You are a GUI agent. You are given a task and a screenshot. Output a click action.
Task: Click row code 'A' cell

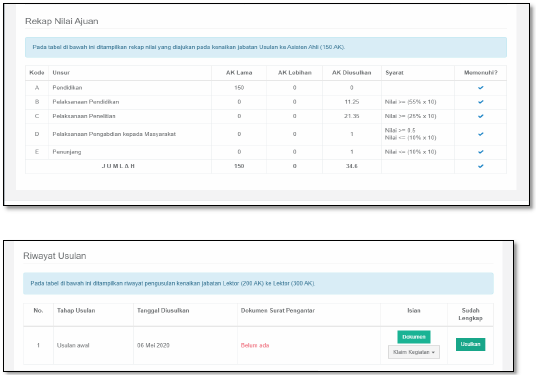pyautogui.click(x=37, y=88)
